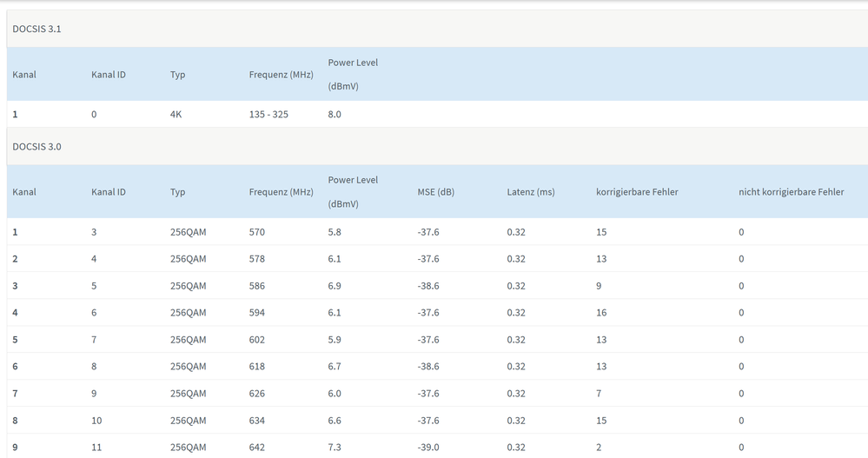
Task: Click the power level 6.0 cell
Action: pos(335,394)
